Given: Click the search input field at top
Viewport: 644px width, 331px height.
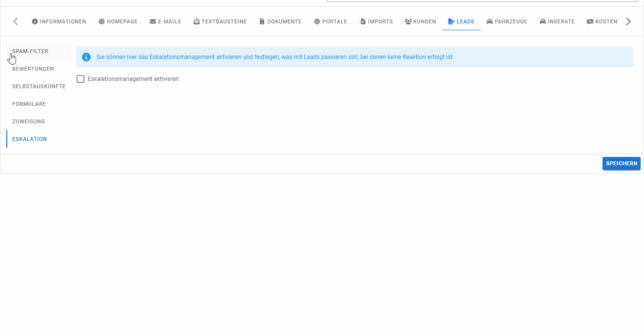Looking at the screenshot, I should pos(482,0).
